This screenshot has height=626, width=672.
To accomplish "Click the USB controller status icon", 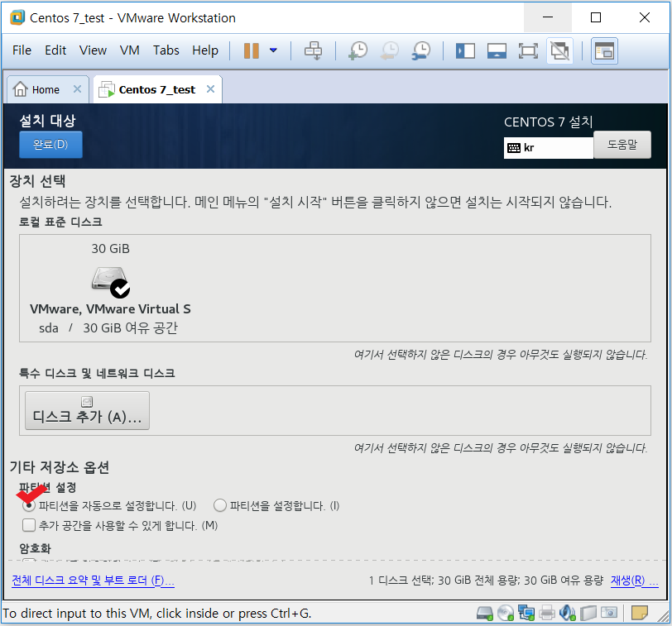I will click(x=588, y=613).
